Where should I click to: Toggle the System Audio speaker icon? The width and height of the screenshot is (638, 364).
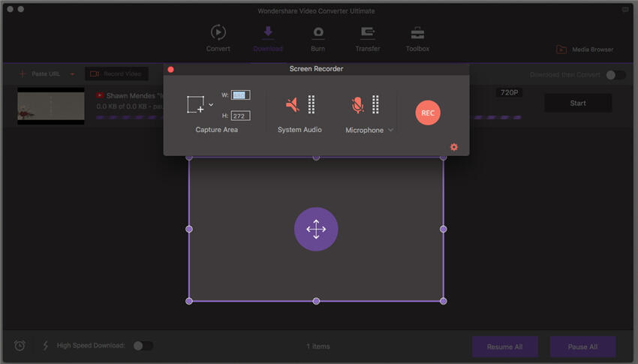(293, 105)
